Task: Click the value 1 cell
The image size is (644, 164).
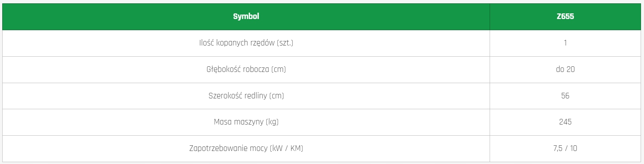Action: [x=565, y=43]
